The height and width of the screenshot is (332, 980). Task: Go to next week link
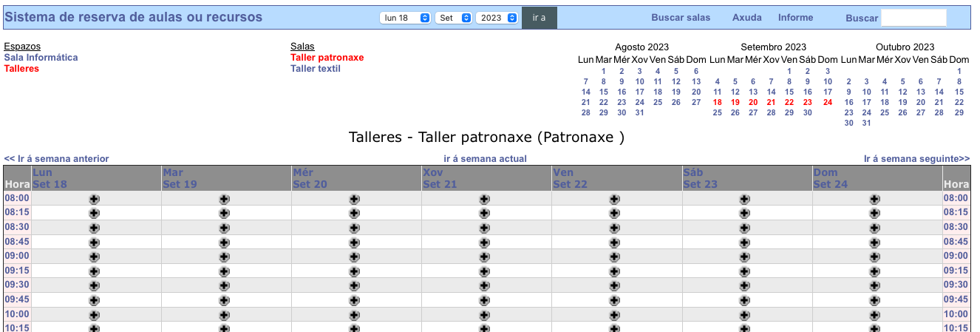pos(916,159)
